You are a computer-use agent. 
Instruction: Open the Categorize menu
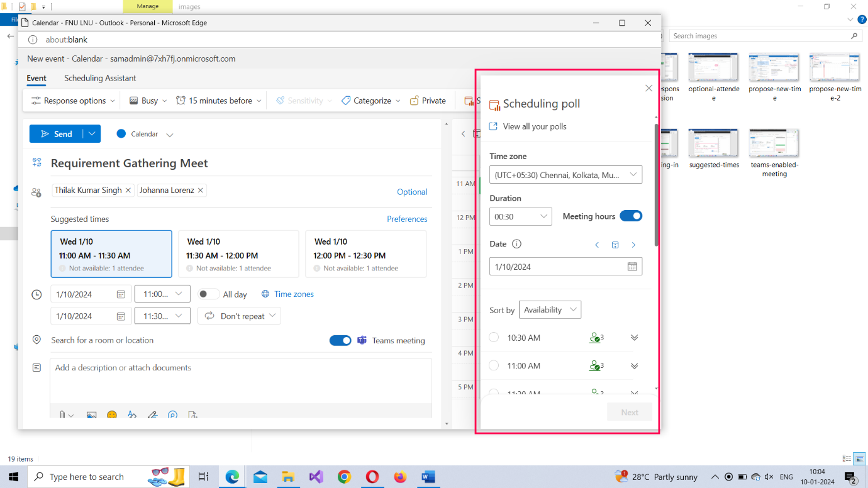point(371,101)
